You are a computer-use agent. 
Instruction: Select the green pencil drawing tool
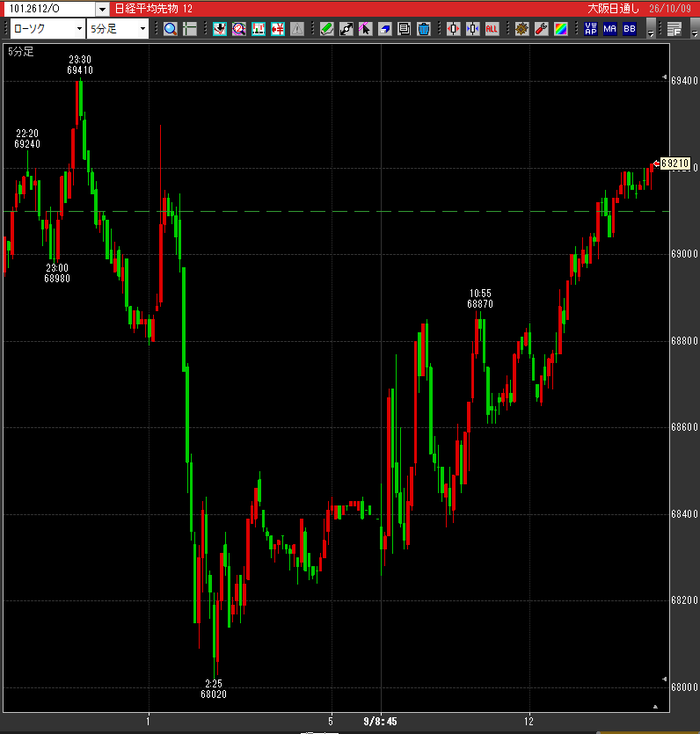pyautogui.click(x=327, y=29)
